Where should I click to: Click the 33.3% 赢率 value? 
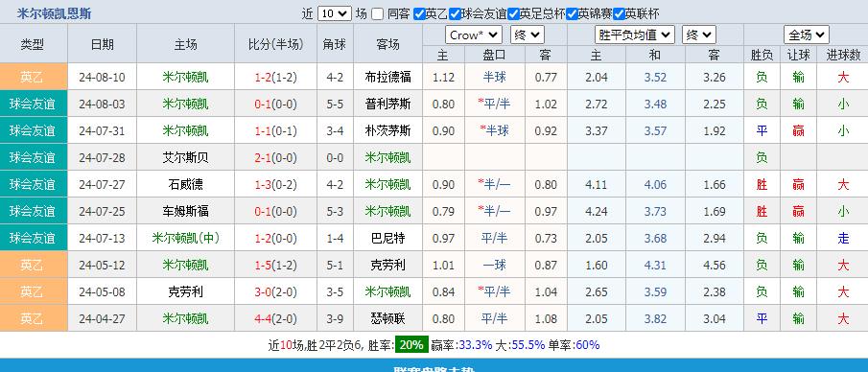[x=476, y=345]
